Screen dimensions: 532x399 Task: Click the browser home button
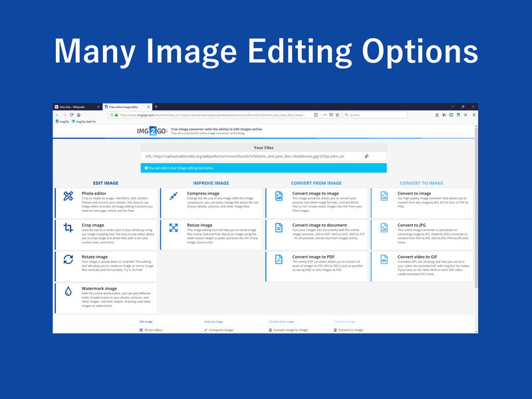[78, 115]
